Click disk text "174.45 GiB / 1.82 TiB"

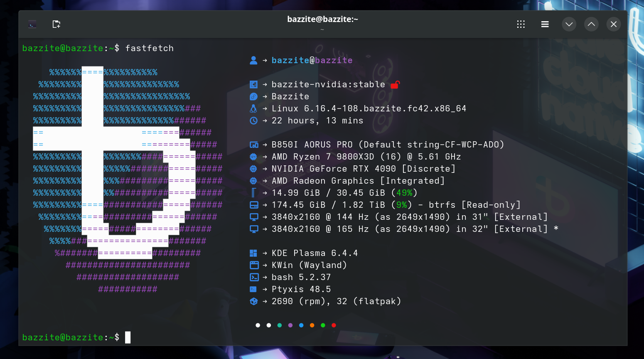pyautogui.click(x=328, y=205)
